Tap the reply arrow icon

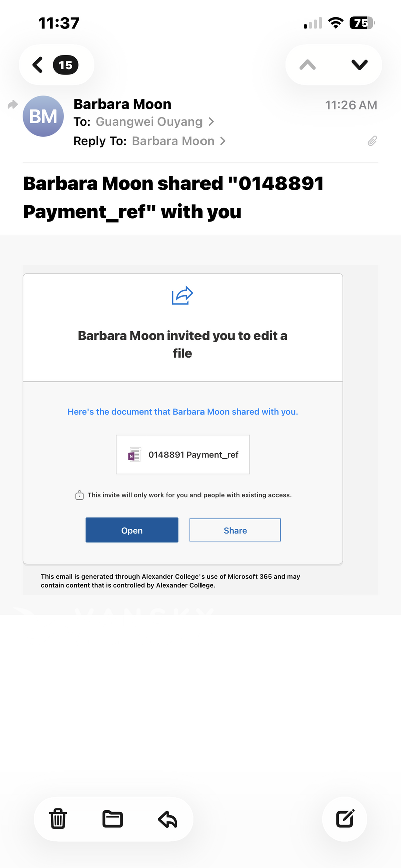168,819
